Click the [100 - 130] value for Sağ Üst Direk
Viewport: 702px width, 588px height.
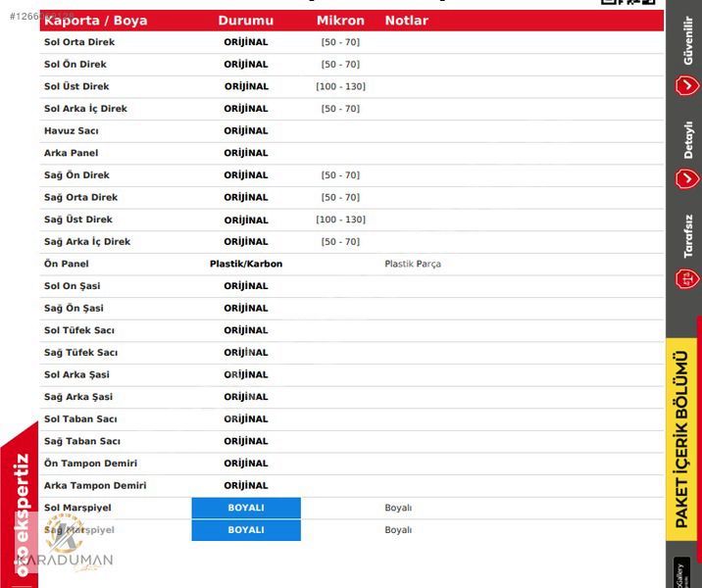[x=340, y=220]
